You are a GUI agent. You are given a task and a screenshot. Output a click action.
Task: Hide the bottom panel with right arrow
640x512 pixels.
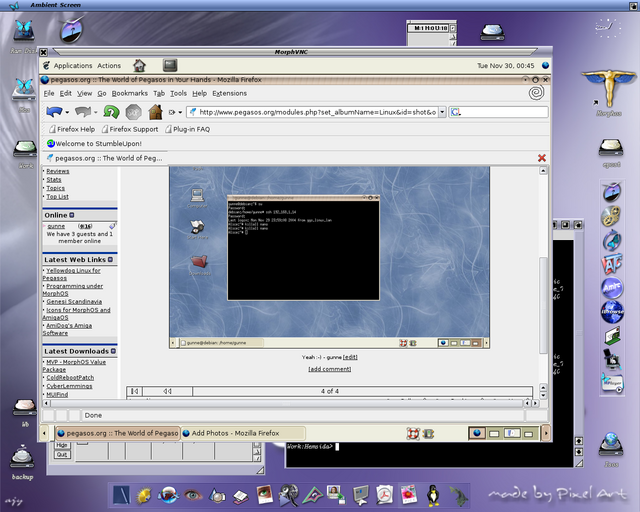tap(546, 433)
